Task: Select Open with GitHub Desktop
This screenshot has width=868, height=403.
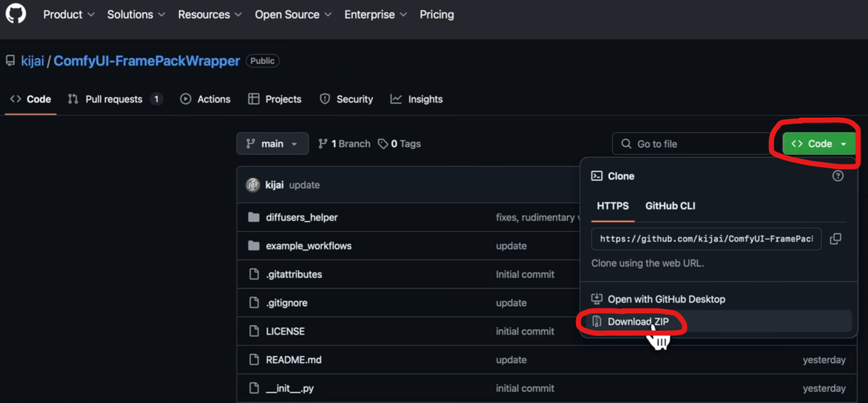Action: pos(666,299)
